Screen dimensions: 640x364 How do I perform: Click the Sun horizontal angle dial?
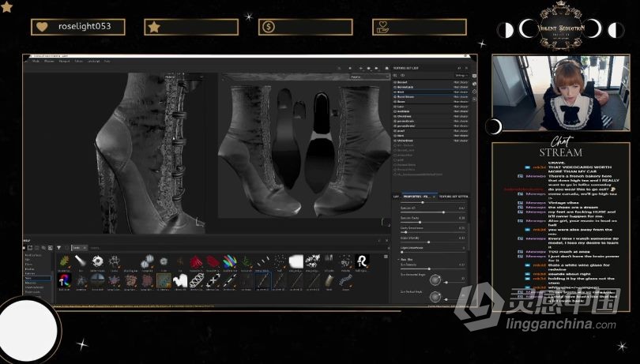click(x=435, y=280)
